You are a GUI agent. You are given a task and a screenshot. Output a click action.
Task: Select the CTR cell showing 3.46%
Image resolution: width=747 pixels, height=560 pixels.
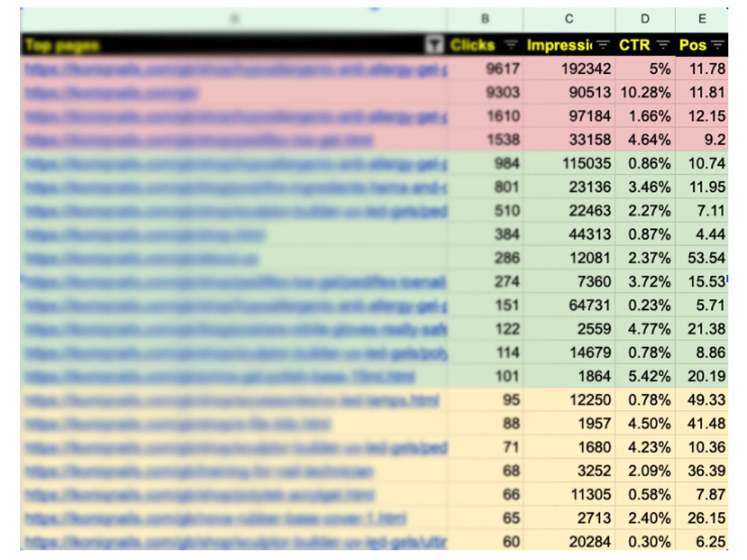(x=645, y=187)
